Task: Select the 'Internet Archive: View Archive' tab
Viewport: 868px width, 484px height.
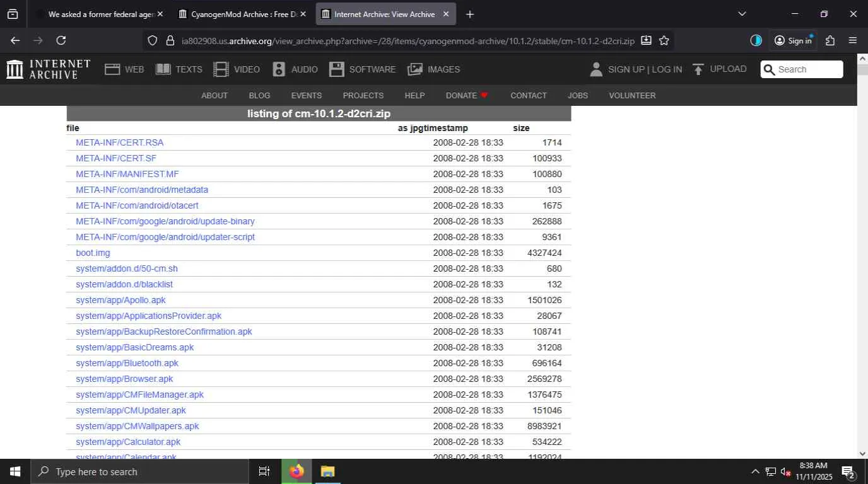Action: [x=385, y=14]
